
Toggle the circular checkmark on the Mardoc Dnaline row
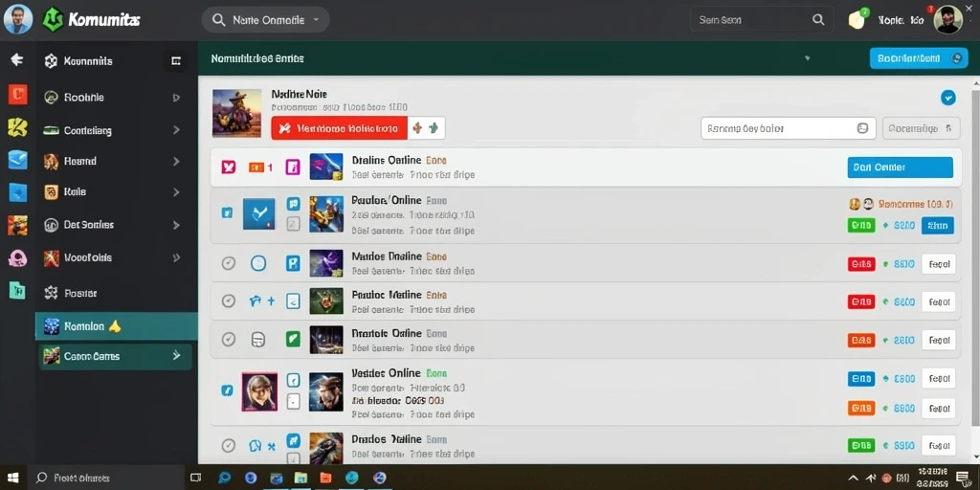(x=229, y=263)
